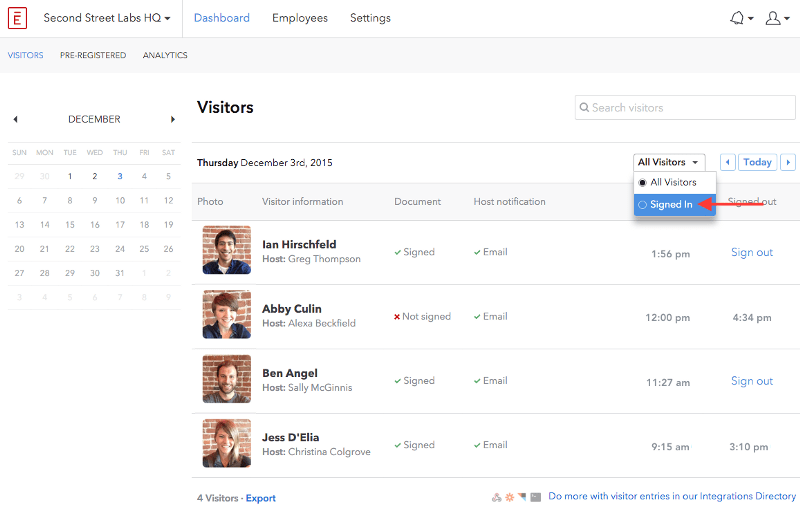Switch to the Pre-Registered sub-tab
This screenshot has height=518, width=800.
pos(93,55)
